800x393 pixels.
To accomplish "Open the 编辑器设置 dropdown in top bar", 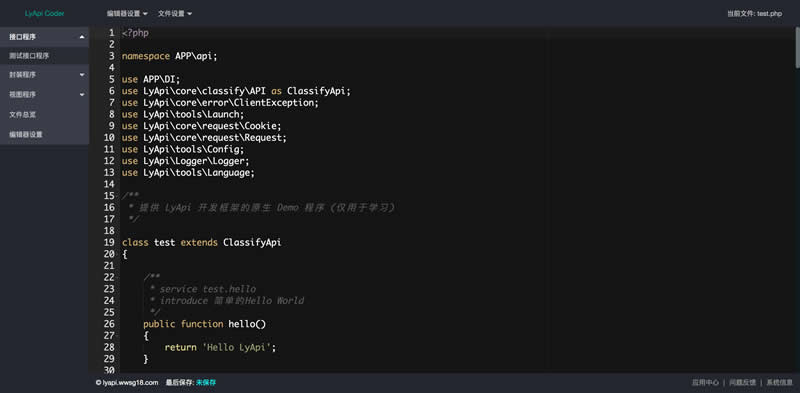I will [x=127, y=14].
